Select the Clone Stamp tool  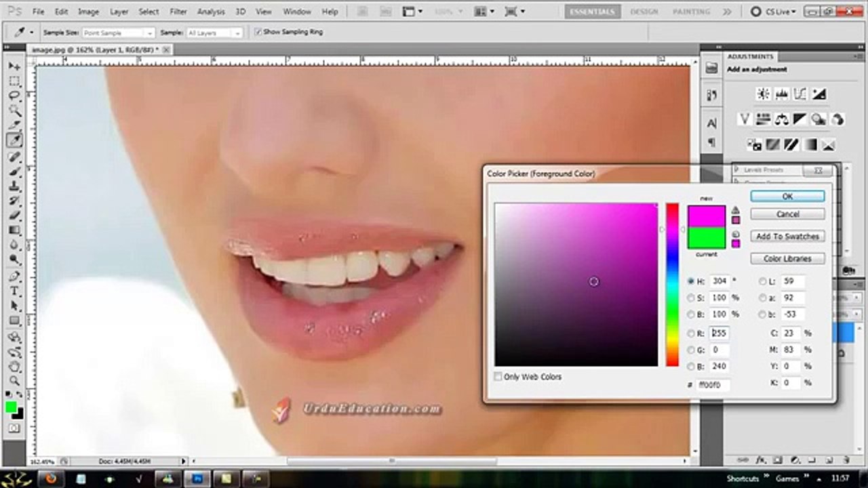[14, 186]
